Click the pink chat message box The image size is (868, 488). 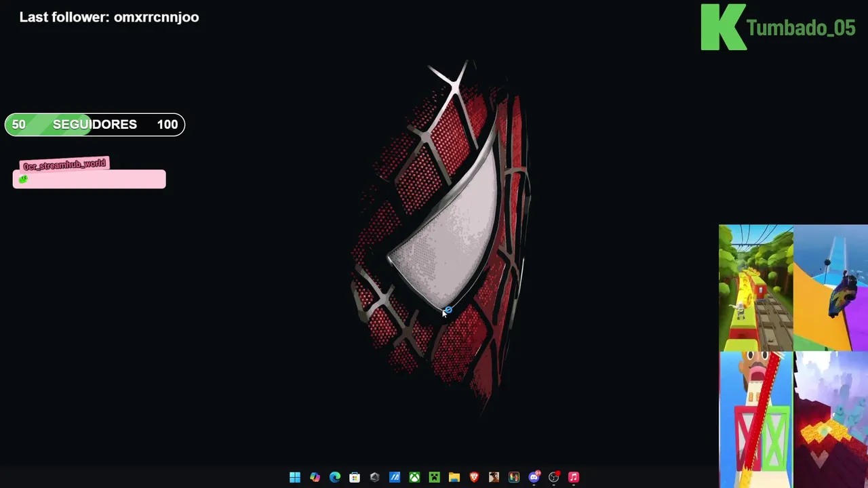click(x=89, y=179)
